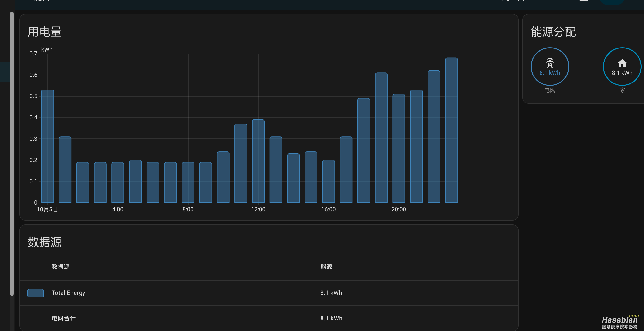Select the Total Energy row label

click(x=68, y=293)
